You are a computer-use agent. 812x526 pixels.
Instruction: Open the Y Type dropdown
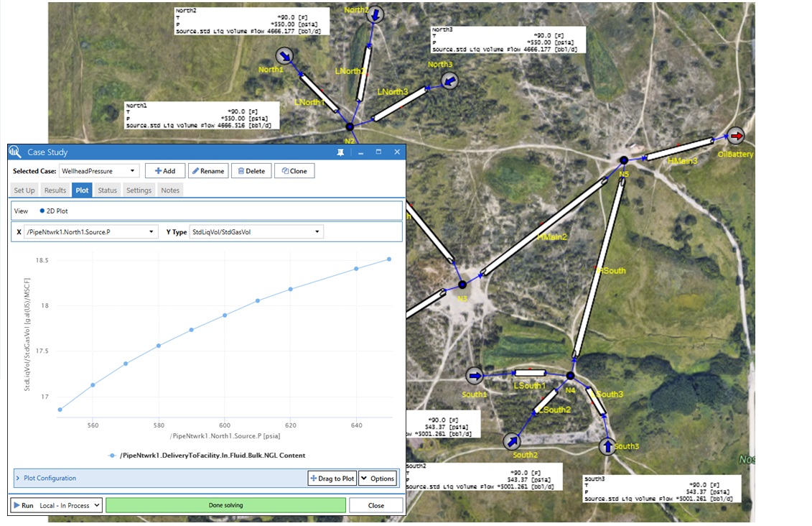click(256, 232)
